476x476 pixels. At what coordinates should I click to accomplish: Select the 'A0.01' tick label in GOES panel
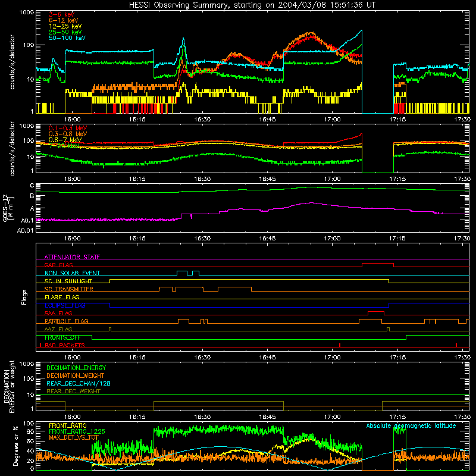click(26, 230)
